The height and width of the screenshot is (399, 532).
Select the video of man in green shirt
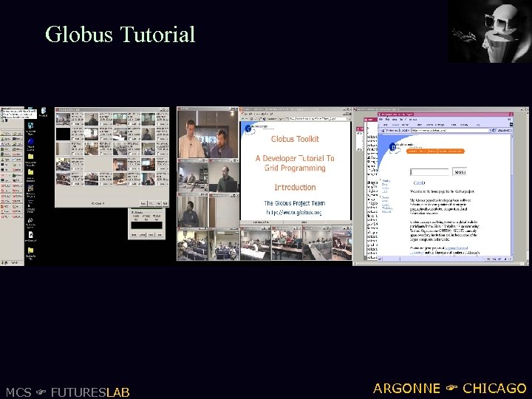click(224, 177)
